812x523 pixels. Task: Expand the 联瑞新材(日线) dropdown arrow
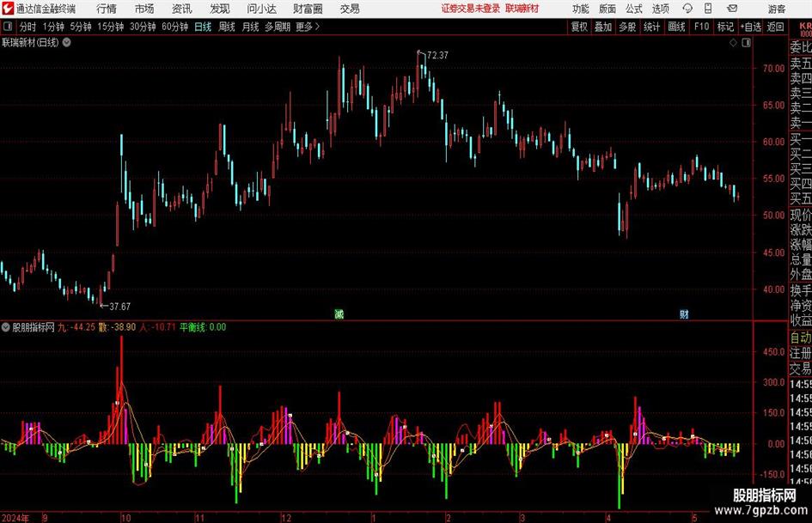(x=67, y=42)
